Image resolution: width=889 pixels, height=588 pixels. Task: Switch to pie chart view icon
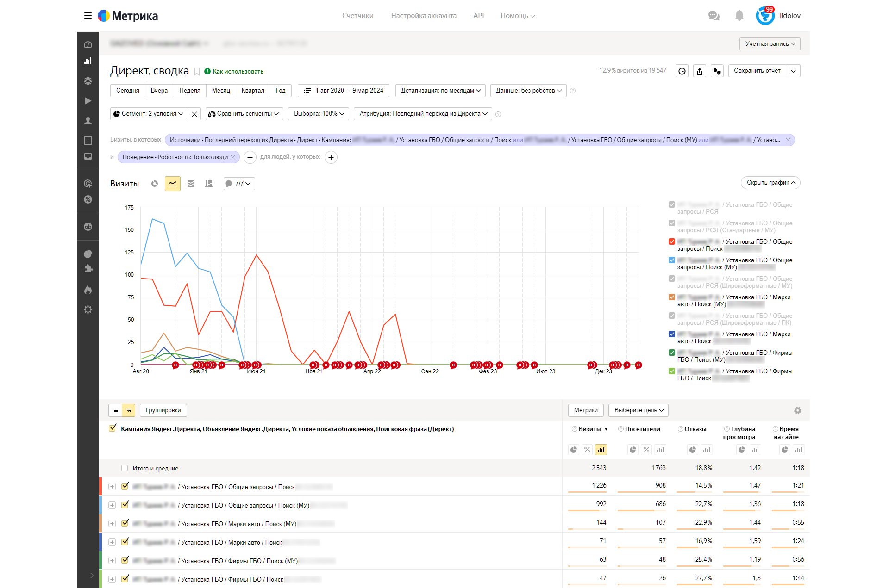pos(155,184)
